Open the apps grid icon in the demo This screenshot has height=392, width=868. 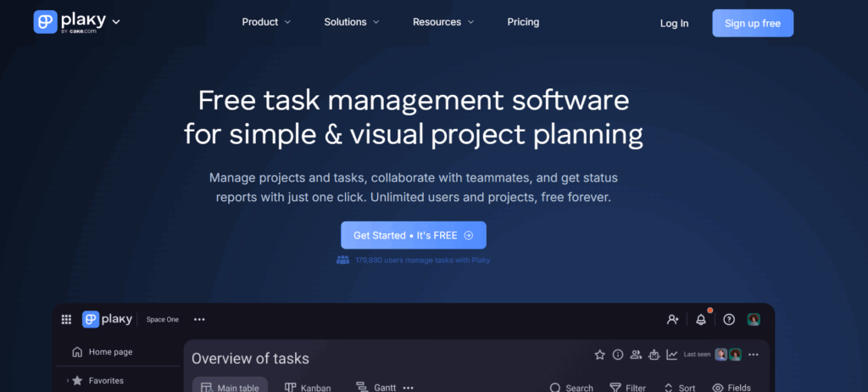[66, 319]
